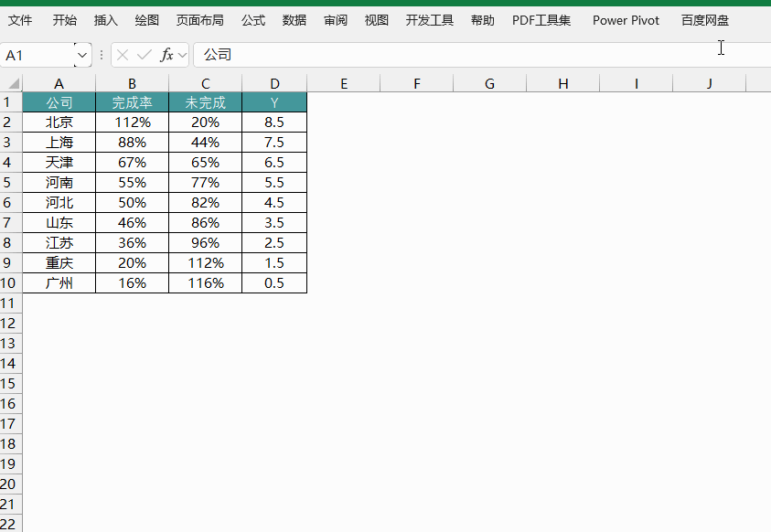This screenshot has height=532, width=771.
Task: Select the 公司 header cell
Action: click(59, 102)
